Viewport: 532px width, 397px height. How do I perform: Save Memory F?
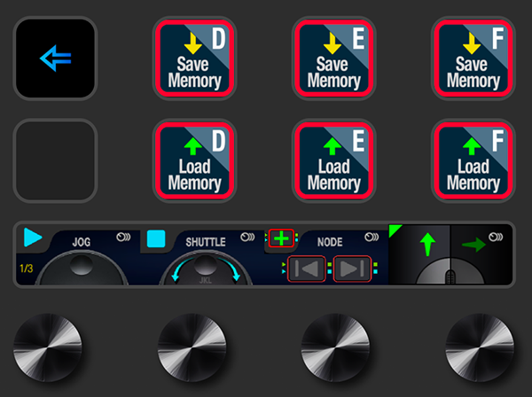[473, 58]
